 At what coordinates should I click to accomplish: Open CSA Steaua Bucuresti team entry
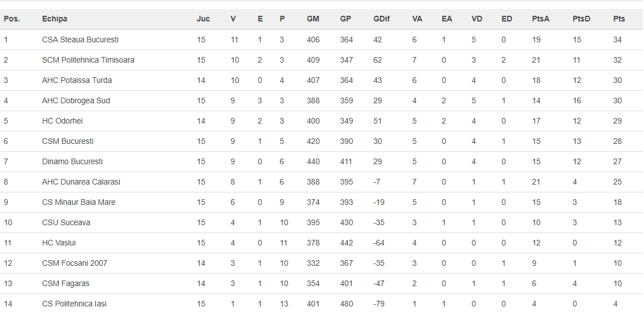tap(80, 40)
